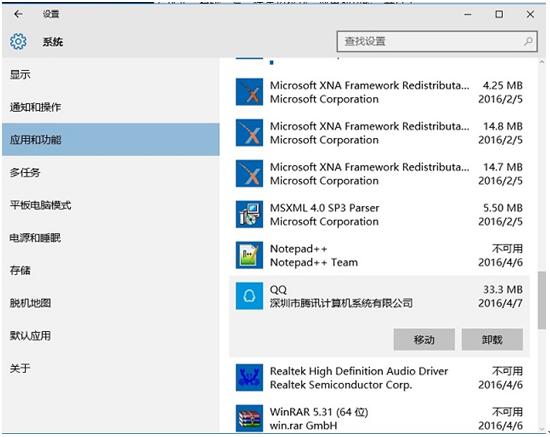
Task: Click the 2016/4/7 date of QQ
Action: coord(501,303)
